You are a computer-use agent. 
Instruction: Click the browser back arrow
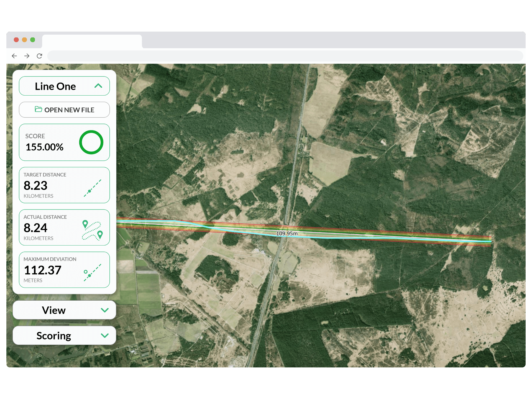[x=14, y=56]
